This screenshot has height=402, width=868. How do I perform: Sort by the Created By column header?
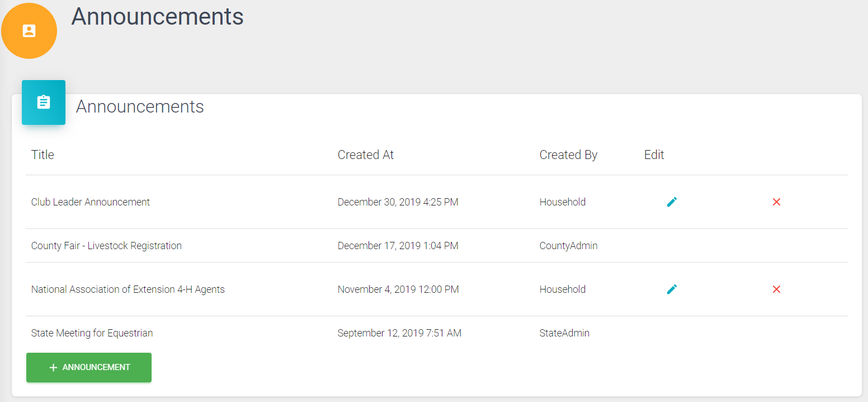tap(568, 155)
